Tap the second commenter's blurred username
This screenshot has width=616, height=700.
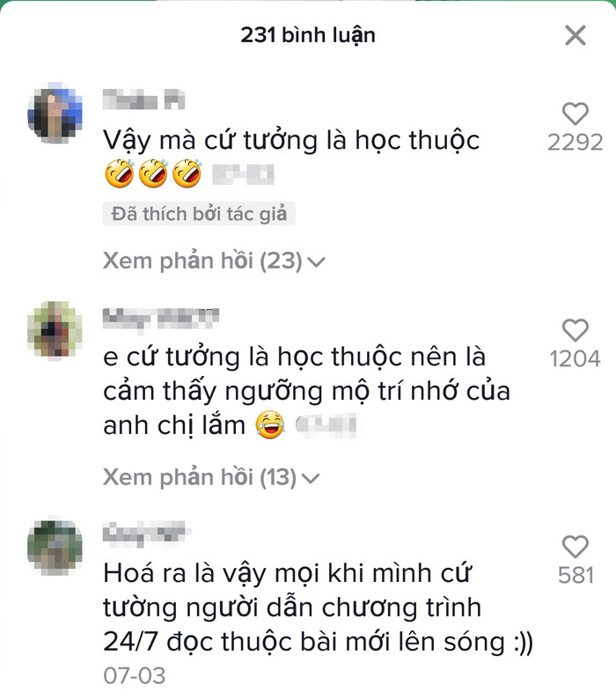(161, 319)
